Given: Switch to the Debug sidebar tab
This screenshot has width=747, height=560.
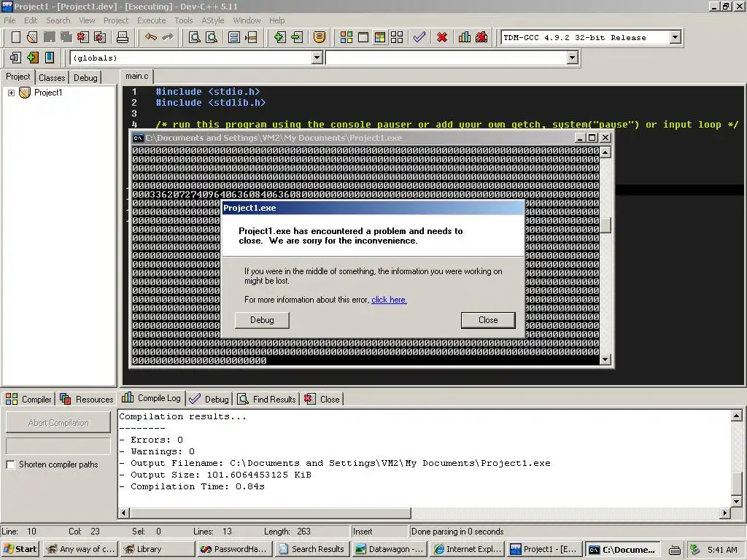Looking at the screenshot, I should [85, 77].
